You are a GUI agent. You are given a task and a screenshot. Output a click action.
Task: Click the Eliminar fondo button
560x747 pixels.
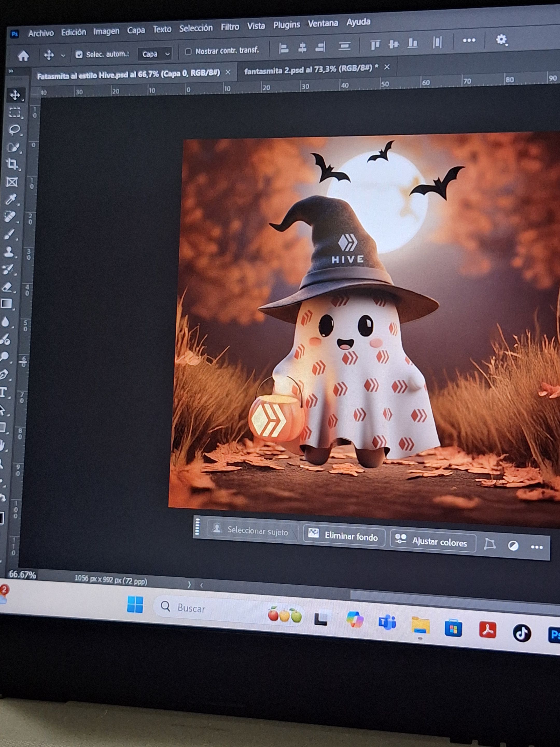[344, 536]
